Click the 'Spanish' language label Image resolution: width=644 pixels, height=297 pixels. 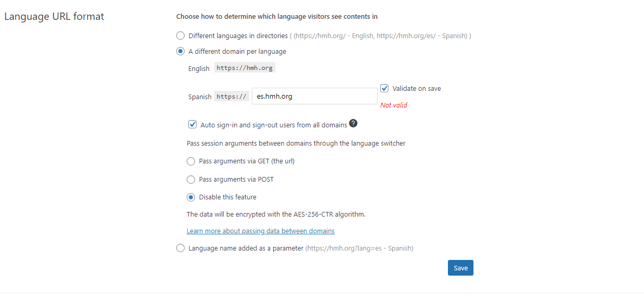pos(200,97)
